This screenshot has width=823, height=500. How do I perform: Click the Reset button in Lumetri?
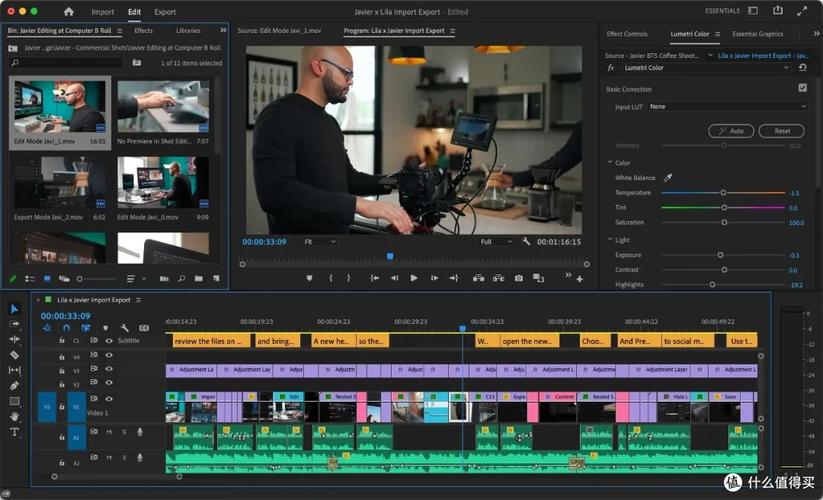pyautogui.click(x=782, y=131)
